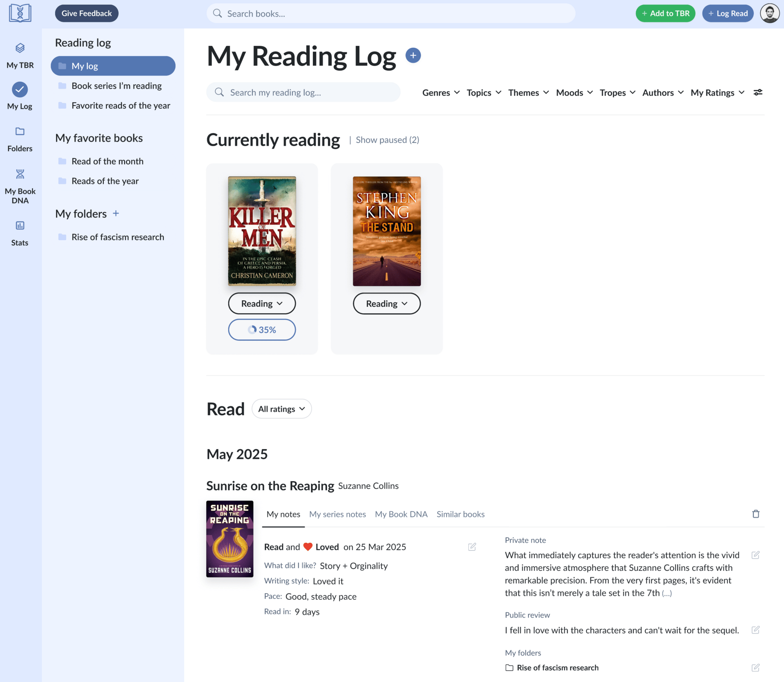Change Killer of Men Reading status
This screenshot has height=682, width=784.
tap(262, 303)
